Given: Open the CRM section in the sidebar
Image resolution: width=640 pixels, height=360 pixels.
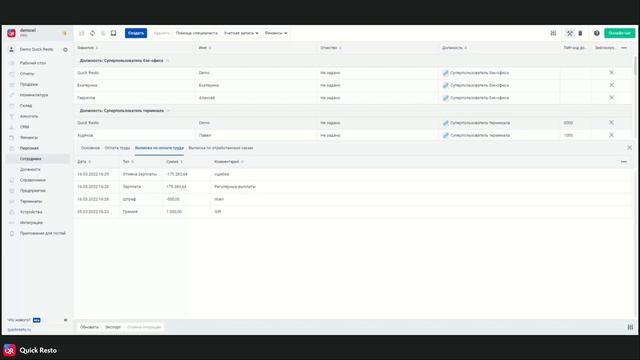Looking at the screenshot, I should tap(24, 127).
